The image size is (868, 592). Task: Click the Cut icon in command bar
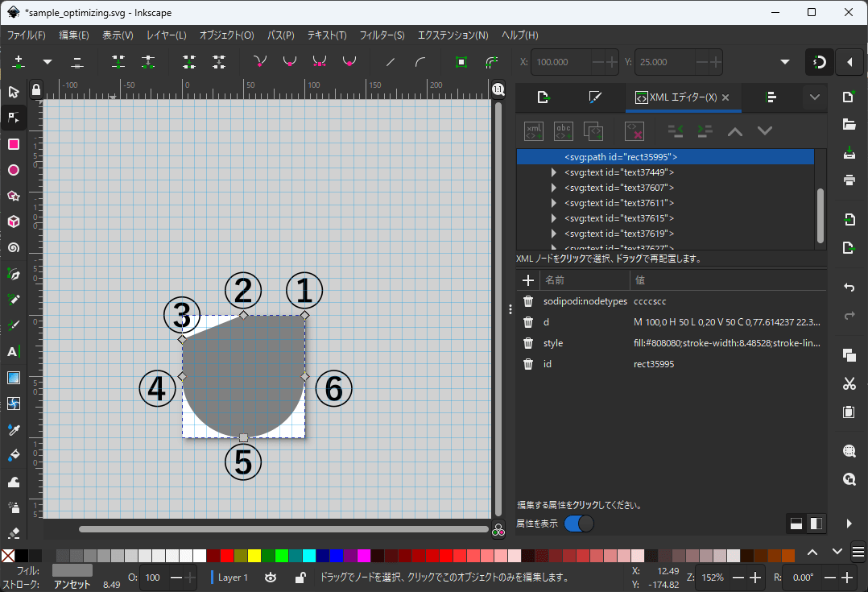(849, 383)
